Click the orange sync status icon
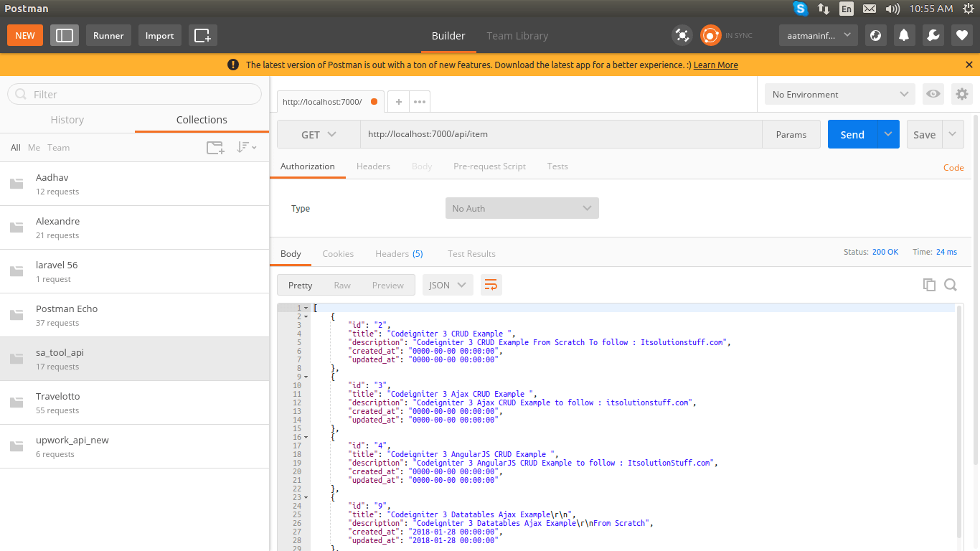This screenshot has height=551, width=980. point(710,35)
